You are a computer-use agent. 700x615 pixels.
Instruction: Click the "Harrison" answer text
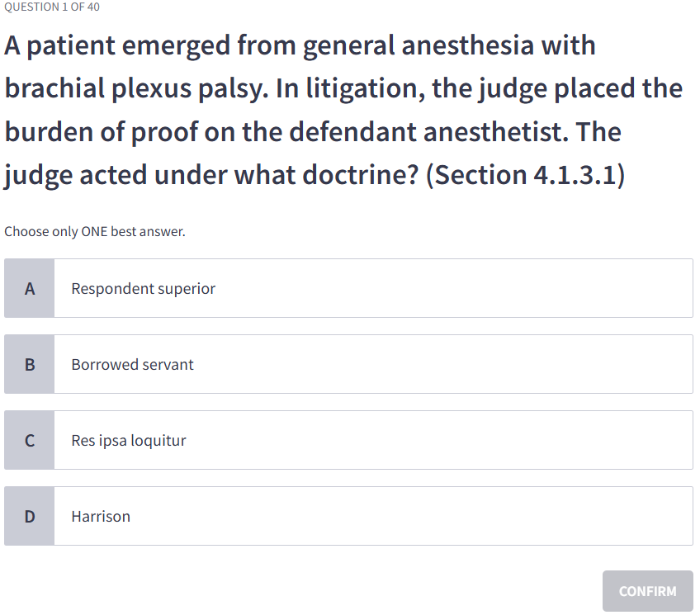click(x=100, y=516)
